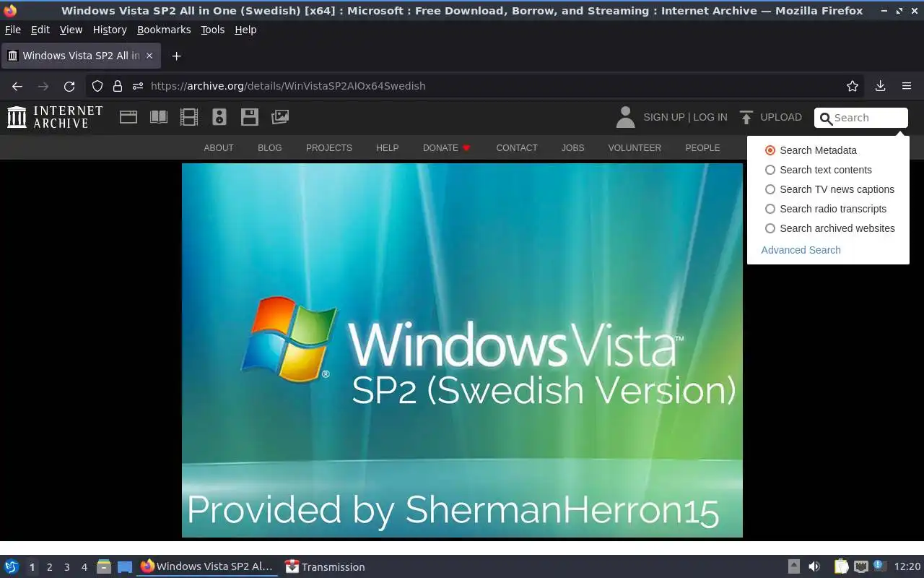Switch to workspace 3 in taskbar
Image resolution: width=924 pixels, height=578 pixels.
tap(66, 567)
